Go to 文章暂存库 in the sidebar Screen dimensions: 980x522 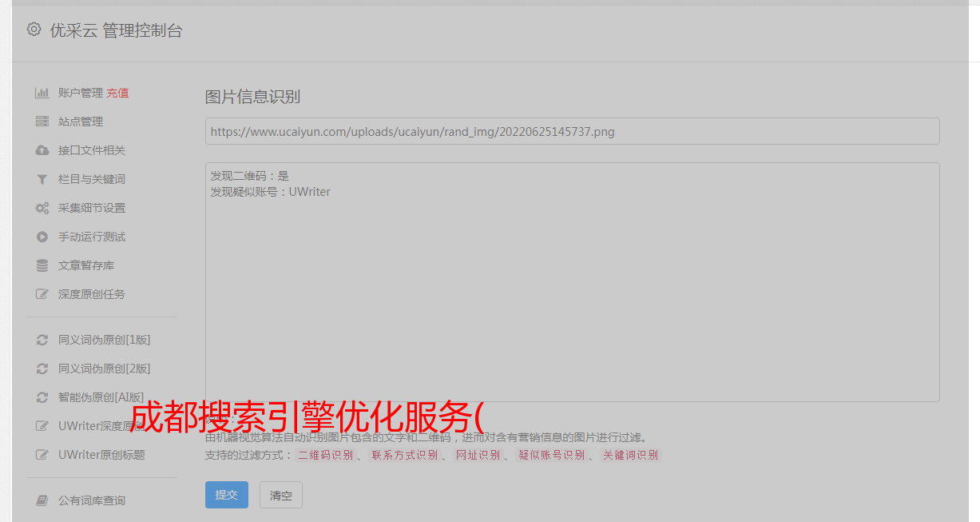(86, 265)
